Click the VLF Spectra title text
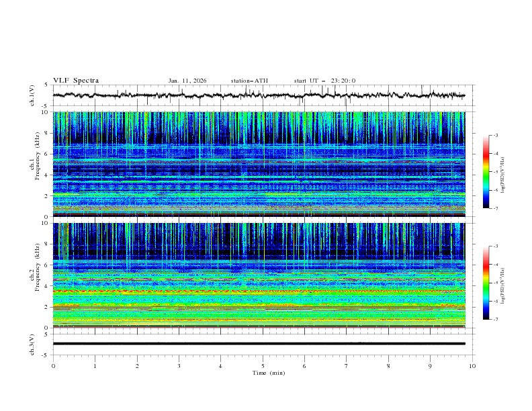 [76, 81]
